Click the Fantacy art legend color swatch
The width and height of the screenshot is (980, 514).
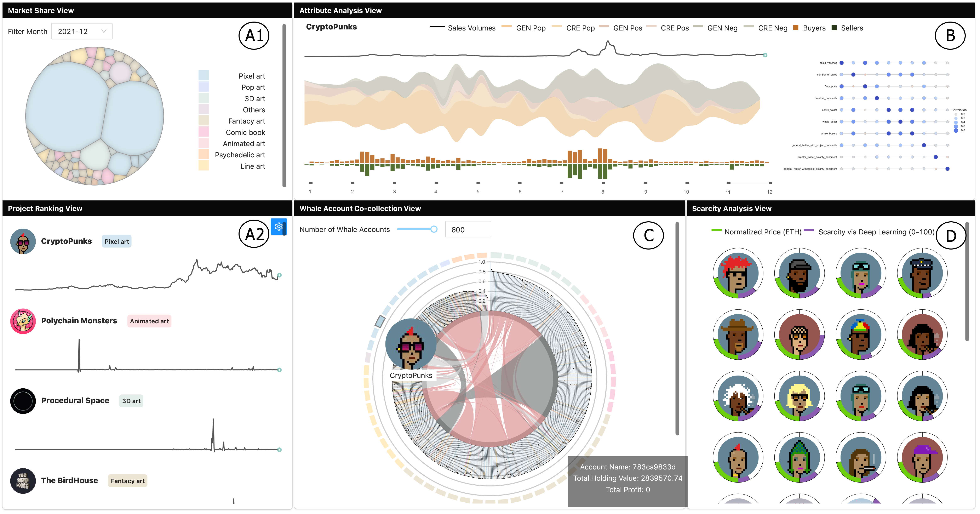(204, 121)
